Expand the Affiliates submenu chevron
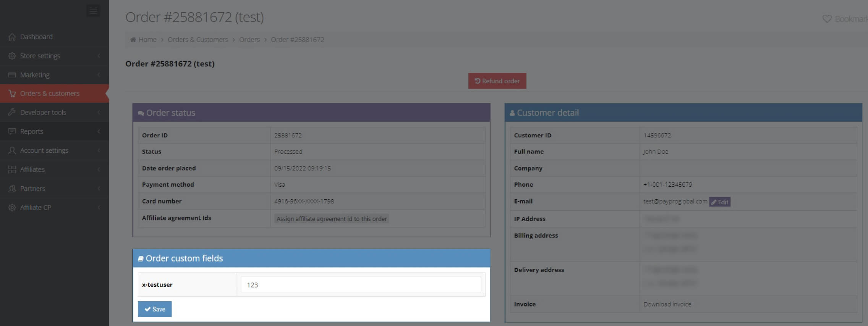Viewport: 868px width, 326px height. point(99,169)
